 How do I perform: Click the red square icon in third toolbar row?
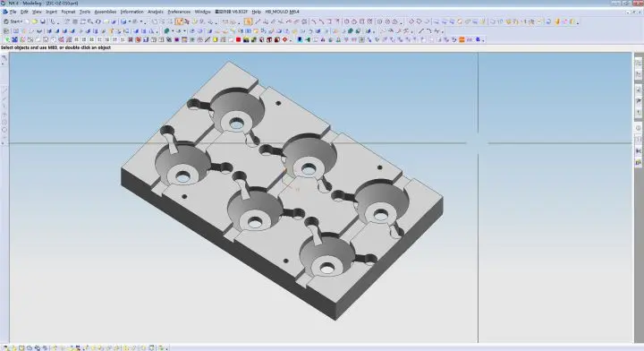tap(238, 40)
